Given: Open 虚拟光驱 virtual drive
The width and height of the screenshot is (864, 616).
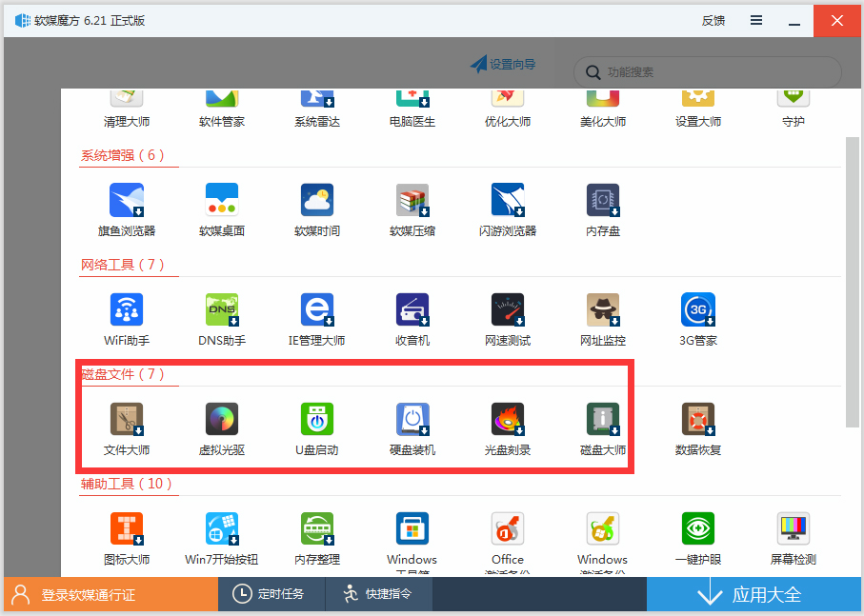Looking at the screenshot, I should 222,429.
